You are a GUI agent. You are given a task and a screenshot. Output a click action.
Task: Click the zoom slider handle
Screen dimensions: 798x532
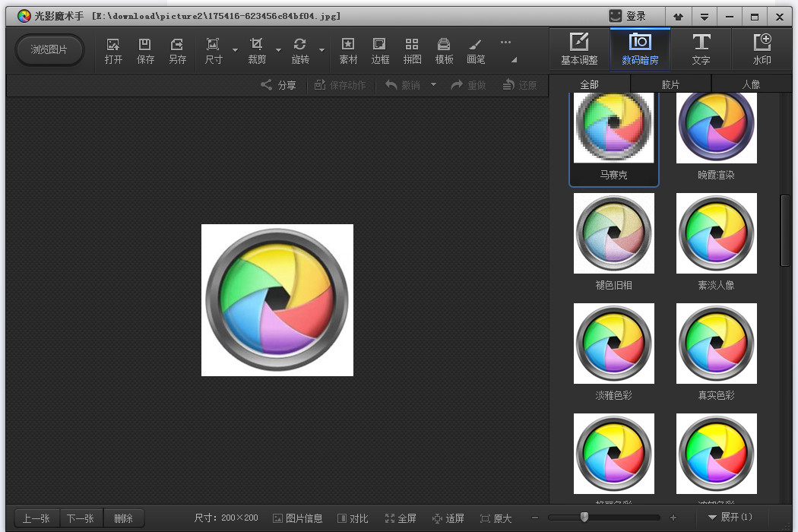pos(584,518)
